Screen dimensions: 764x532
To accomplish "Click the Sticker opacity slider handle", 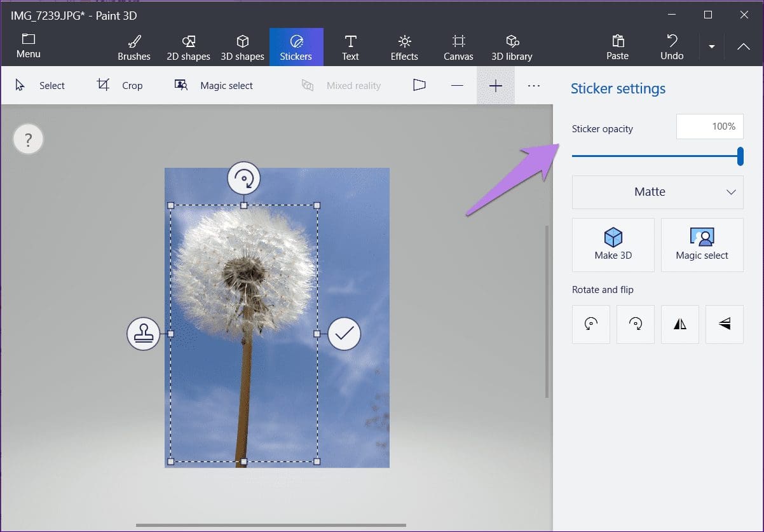I will pyautogui.click(x=740, y=156).
